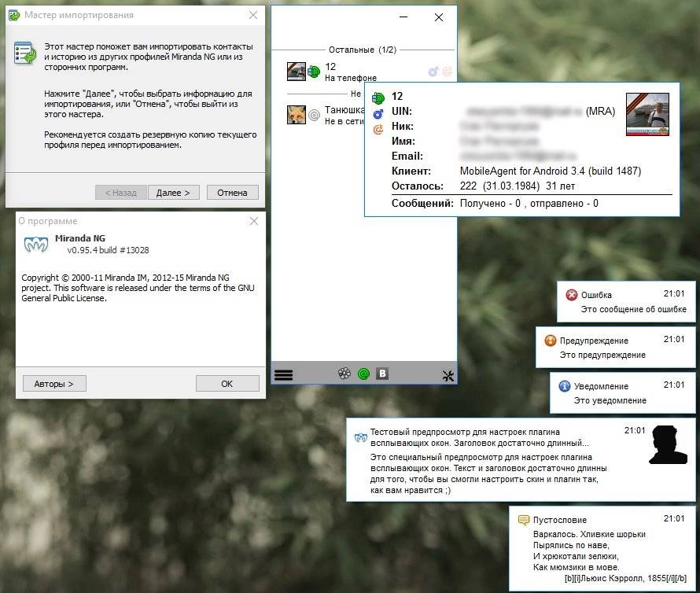This screenshot has width=700, height=593.
Task: Click the flower-shaped ICQ status icon
Action: coord(344,374)
